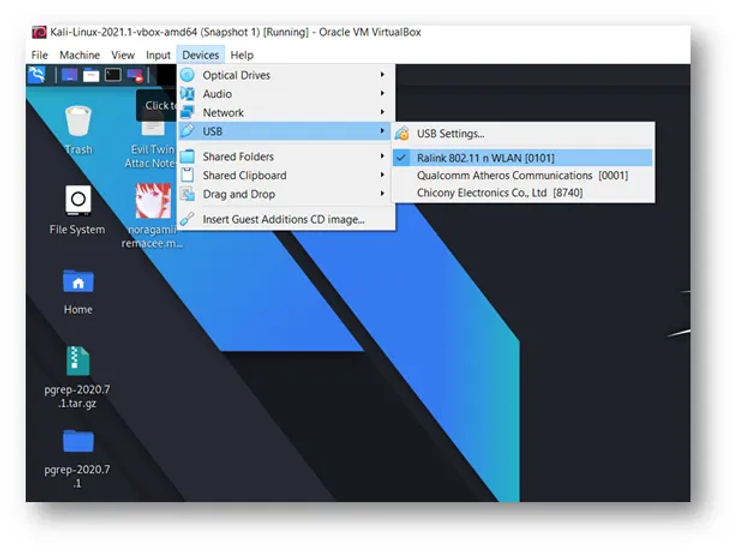Click the Network label in Devices menu
This screenshot has width=740, height=552.
pyautogui.click(x=223, y=113)
